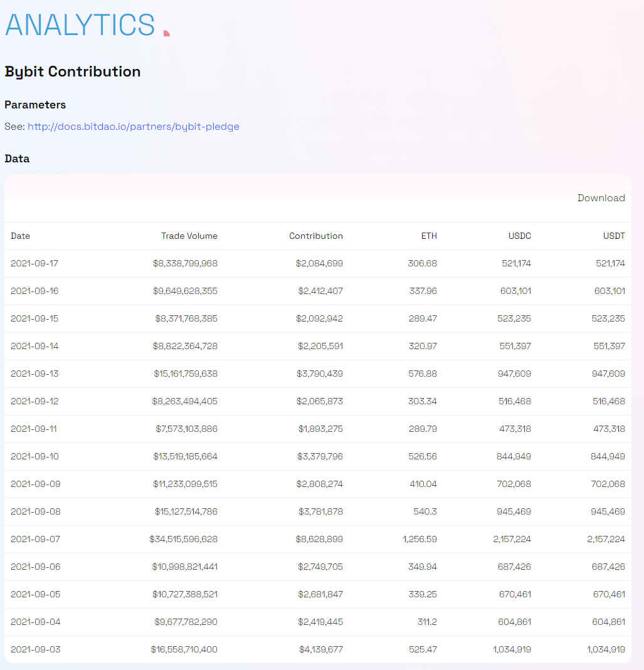This screenshot has height=670, width=644.
Task: Click the Date column header
Action: point(21,236)
